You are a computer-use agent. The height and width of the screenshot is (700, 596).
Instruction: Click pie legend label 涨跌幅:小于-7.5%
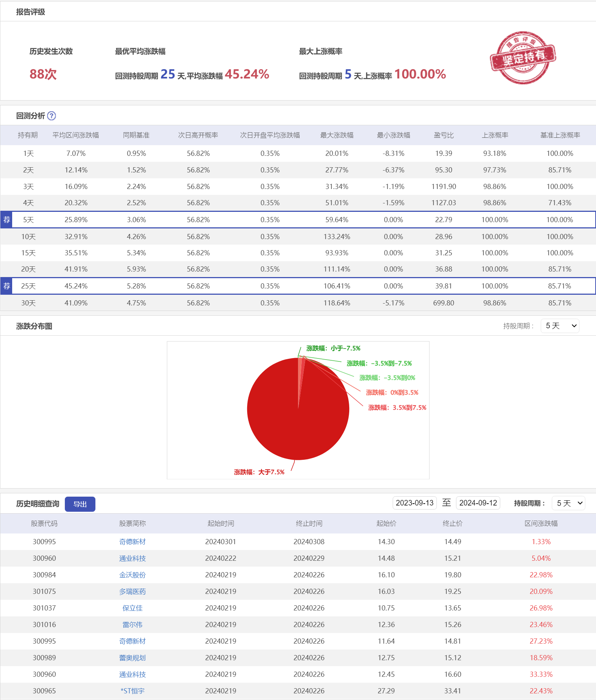pyautogui.click(x=333, y=348)
